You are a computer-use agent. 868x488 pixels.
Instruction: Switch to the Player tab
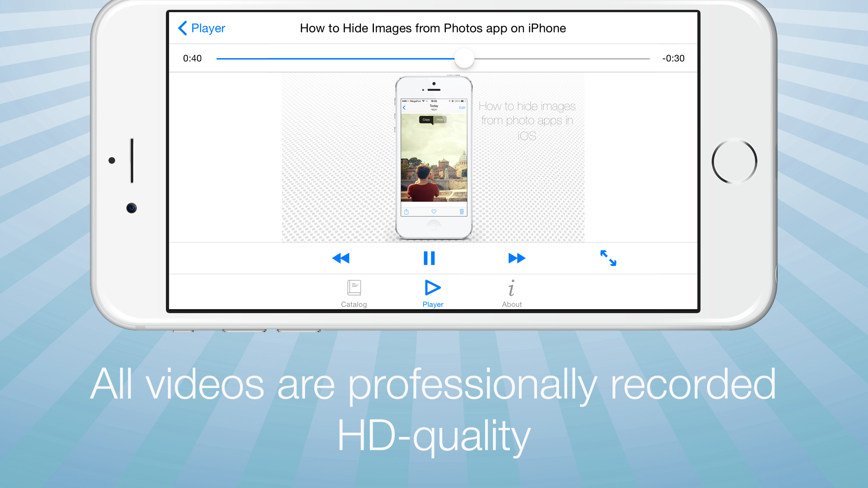433,294
